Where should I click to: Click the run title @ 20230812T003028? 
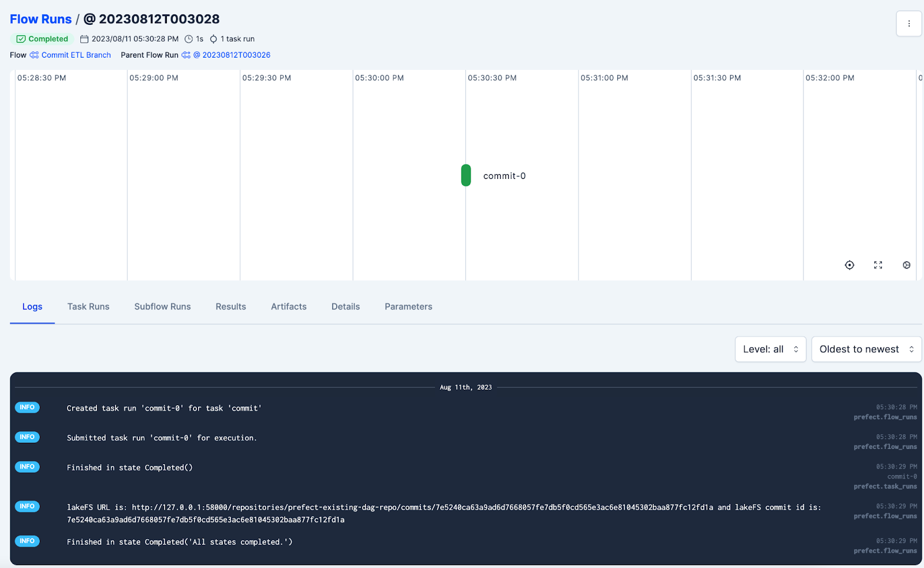point(152,19)
